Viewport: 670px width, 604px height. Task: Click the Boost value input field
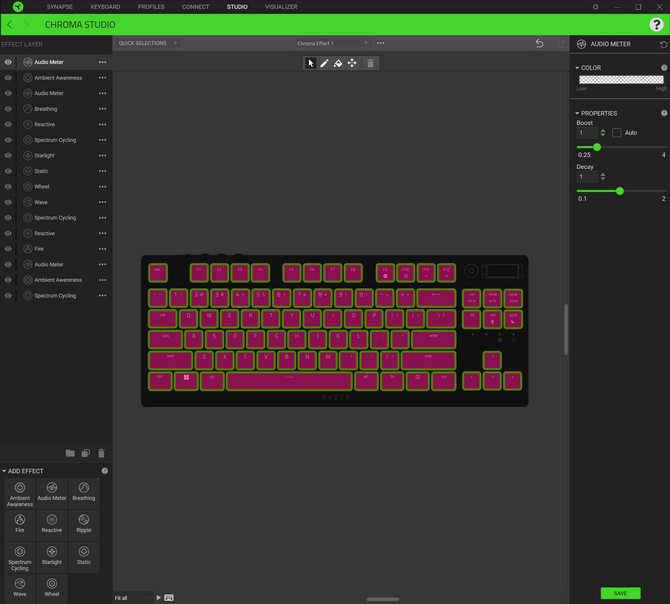[x=587, y=133]
